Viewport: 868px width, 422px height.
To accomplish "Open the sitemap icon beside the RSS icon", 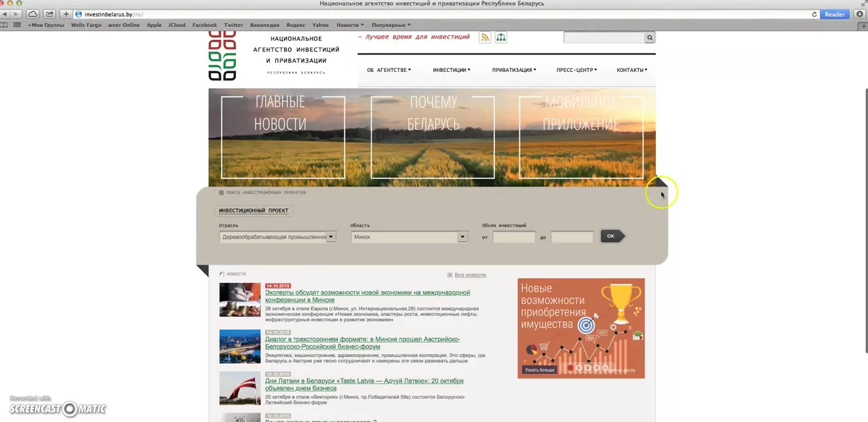I will click(x=501, y=38).
